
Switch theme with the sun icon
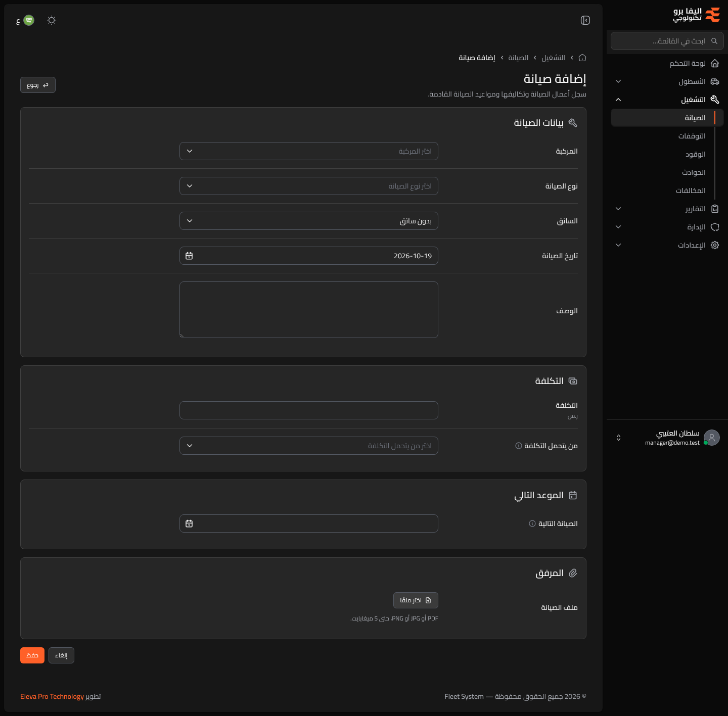52,20
